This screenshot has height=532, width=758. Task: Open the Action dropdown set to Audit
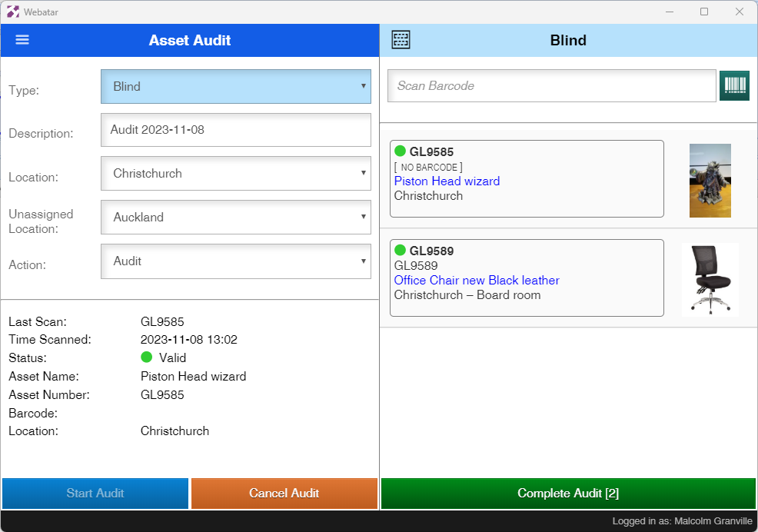(236, 261)
